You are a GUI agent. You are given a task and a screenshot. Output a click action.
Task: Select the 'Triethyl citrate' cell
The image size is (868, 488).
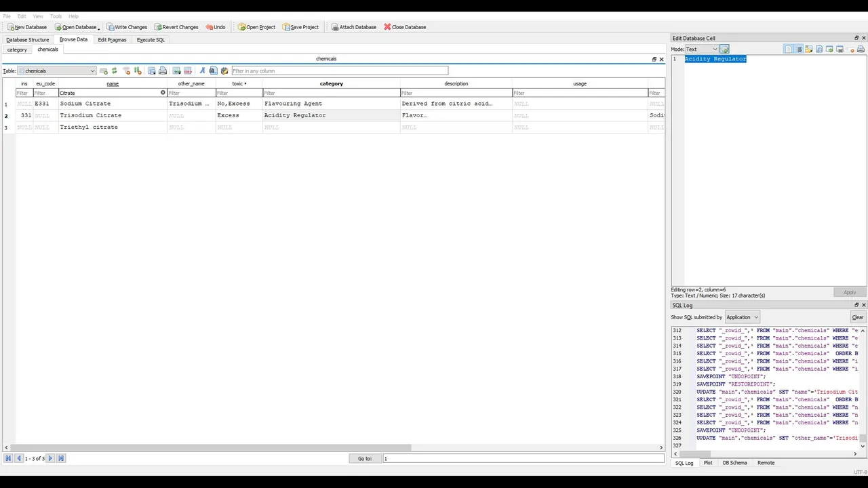(113, 127)
